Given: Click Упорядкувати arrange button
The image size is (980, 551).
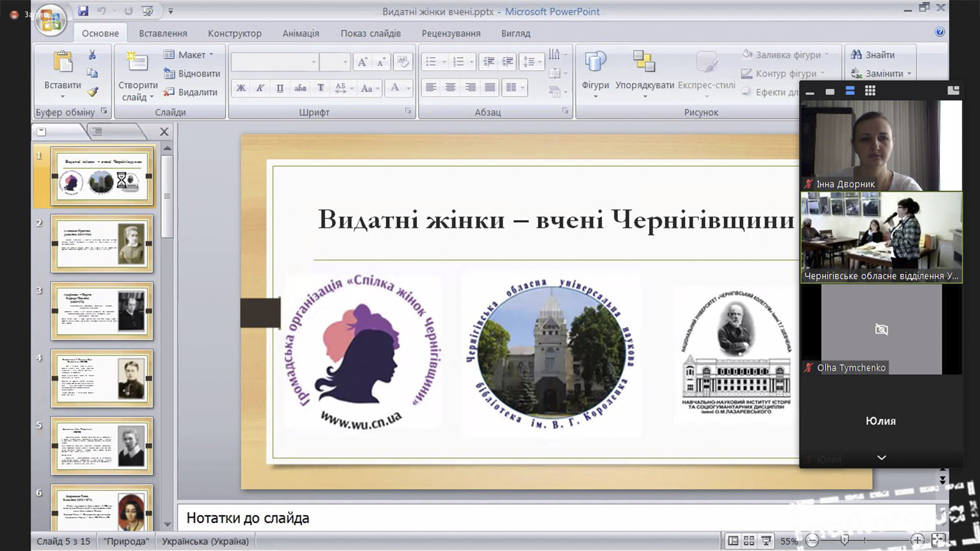Looking at the screenshot, I should click(644, 74).
